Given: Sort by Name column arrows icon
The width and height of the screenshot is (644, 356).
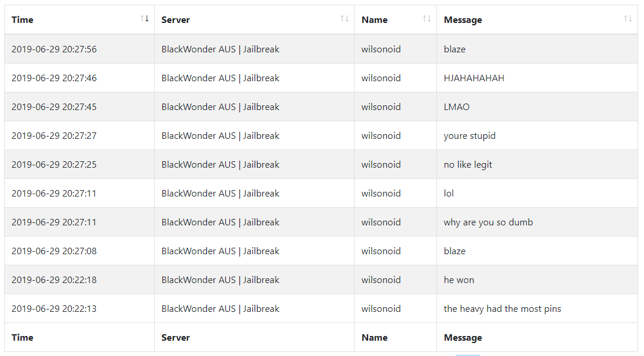Looking at the screenshot, I should (427, 18).
